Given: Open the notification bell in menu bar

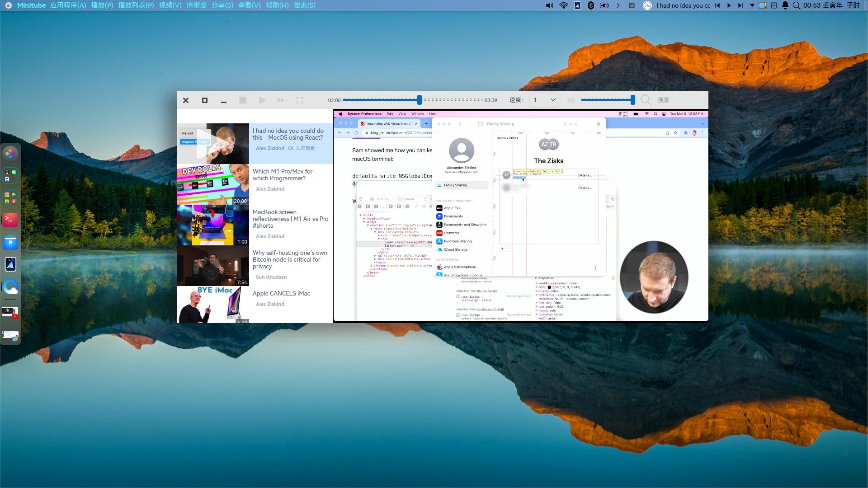Looking at the screenshot, I should (785, 5).
